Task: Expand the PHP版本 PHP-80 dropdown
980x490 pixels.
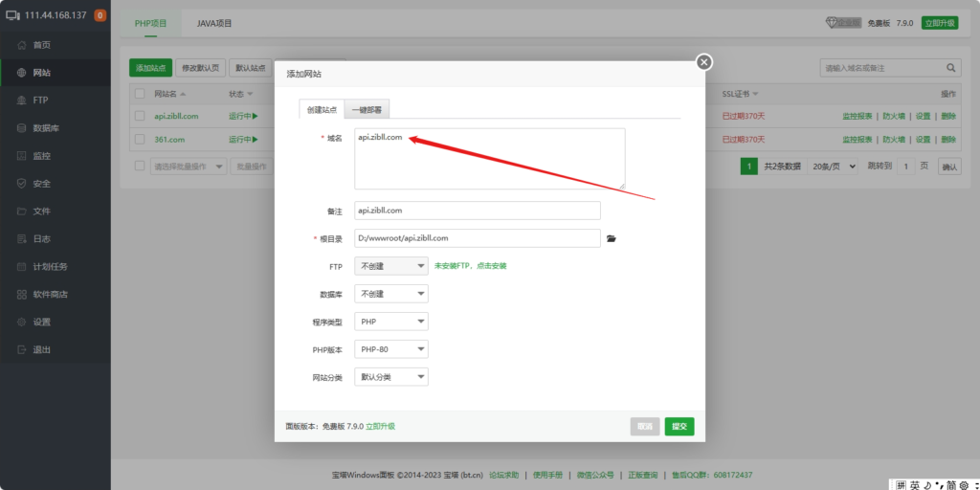Action: pyautogui.click(x=390, y=349)
